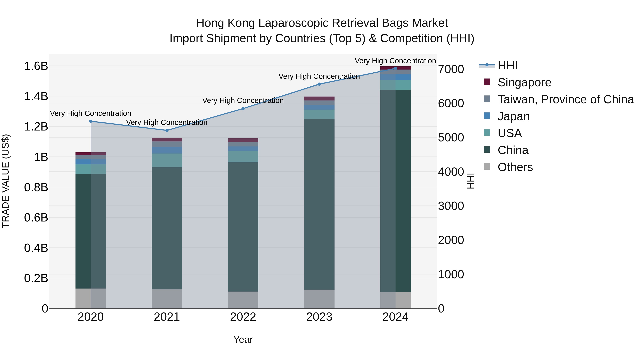Viewport: 644px width, 362px height.
Task: Click the 2024 x-axis label
Action: (396, 317)
